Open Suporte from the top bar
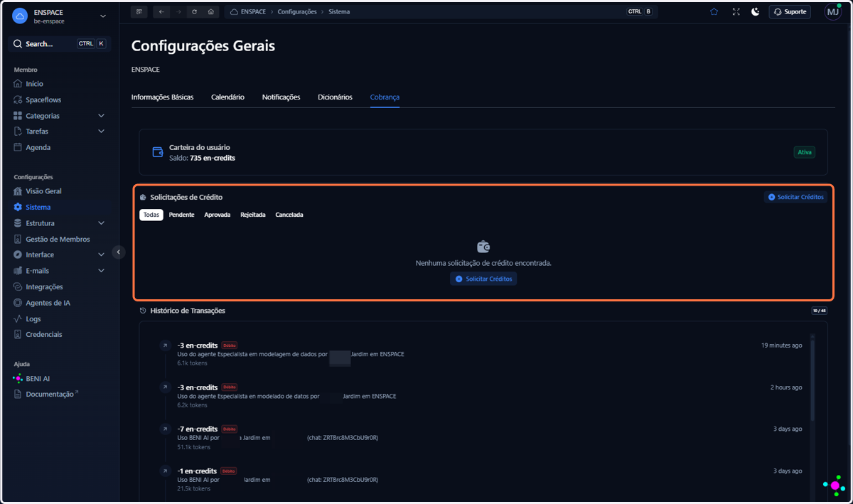Viewport: 853px width, 504px height. [790, 12]
